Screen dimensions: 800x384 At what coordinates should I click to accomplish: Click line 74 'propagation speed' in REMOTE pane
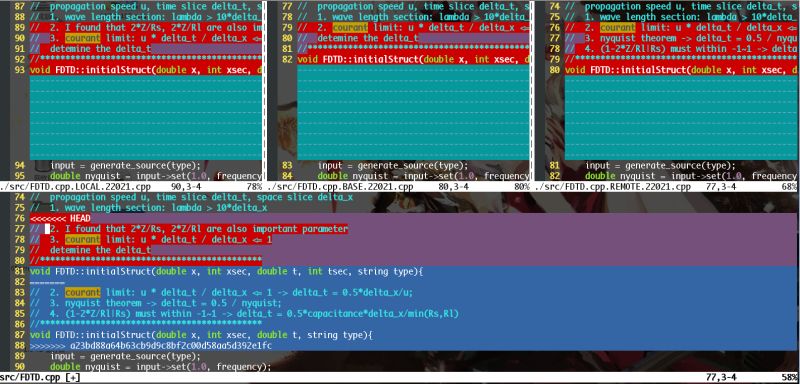click(x=681, y=6)
